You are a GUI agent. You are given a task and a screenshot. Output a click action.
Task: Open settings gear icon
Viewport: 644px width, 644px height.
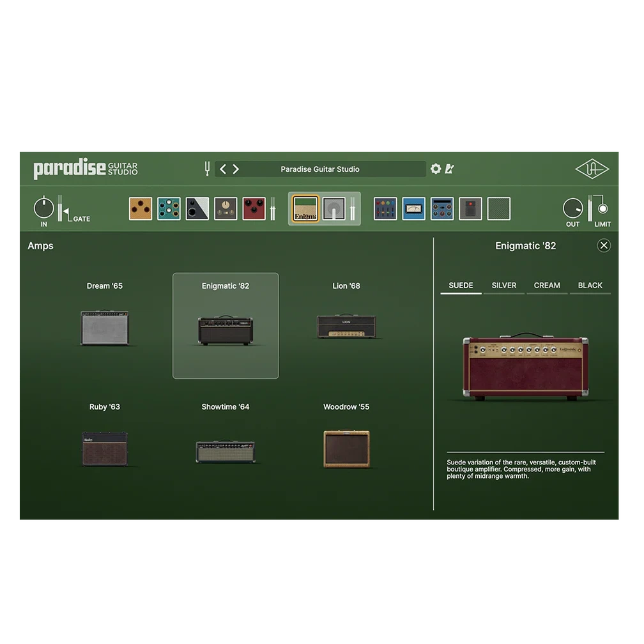tap(436, 169)
